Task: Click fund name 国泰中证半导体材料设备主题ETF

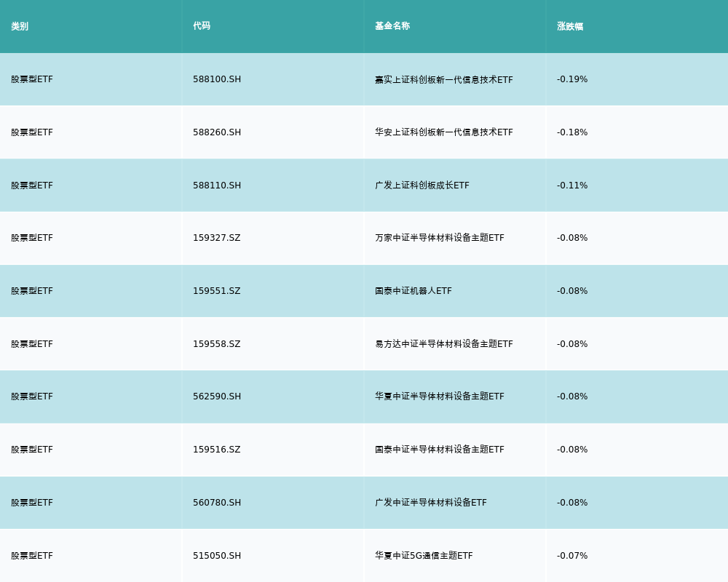Action: click(x=440, y=450)
